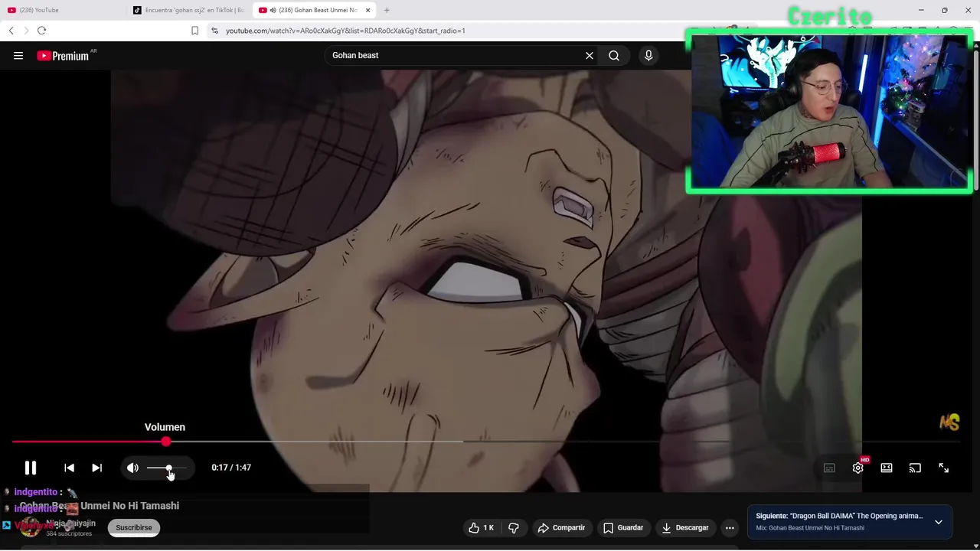
Task: Open more actions three-dot menu
Action: pyautogui.click(x=730, y=528)
